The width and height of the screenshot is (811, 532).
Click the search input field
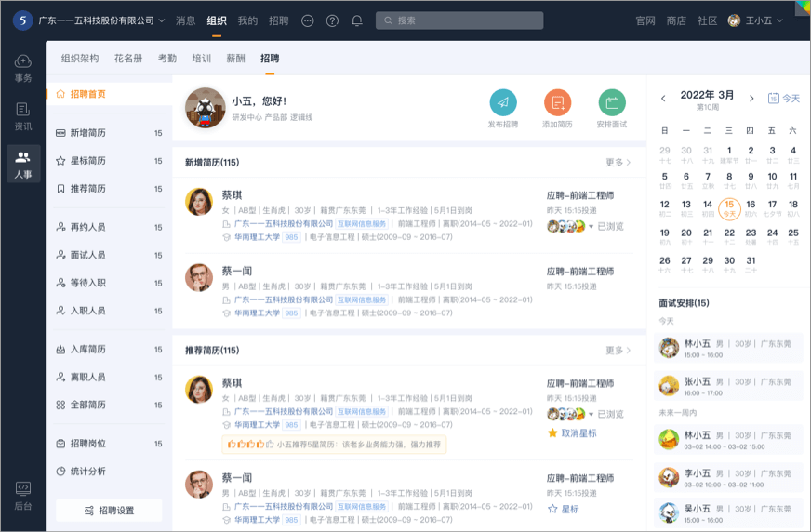point(459,20)
